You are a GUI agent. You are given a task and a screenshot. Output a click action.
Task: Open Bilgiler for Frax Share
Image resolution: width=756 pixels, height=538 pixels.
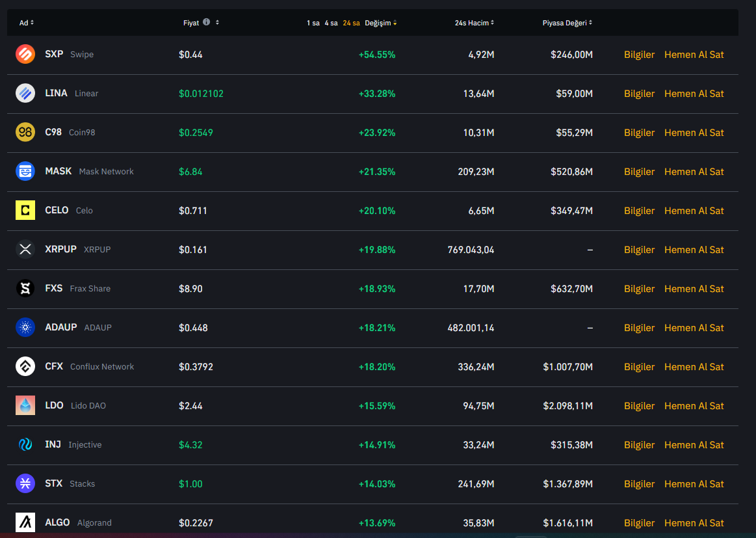(x=639, y=288)
